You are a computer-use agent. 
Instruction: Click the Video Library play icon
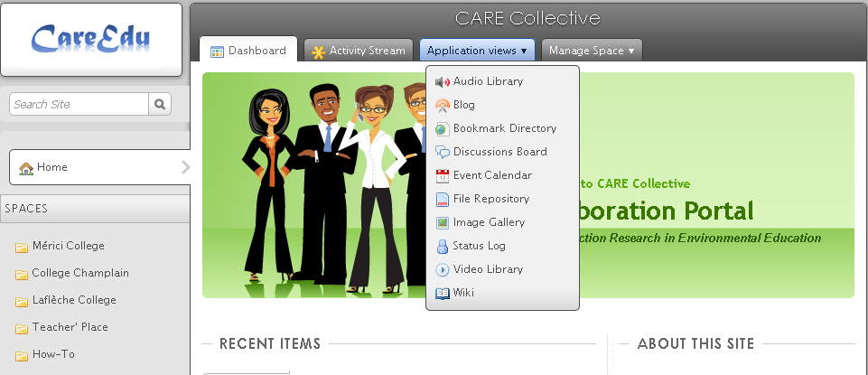[x=442, y=270]
